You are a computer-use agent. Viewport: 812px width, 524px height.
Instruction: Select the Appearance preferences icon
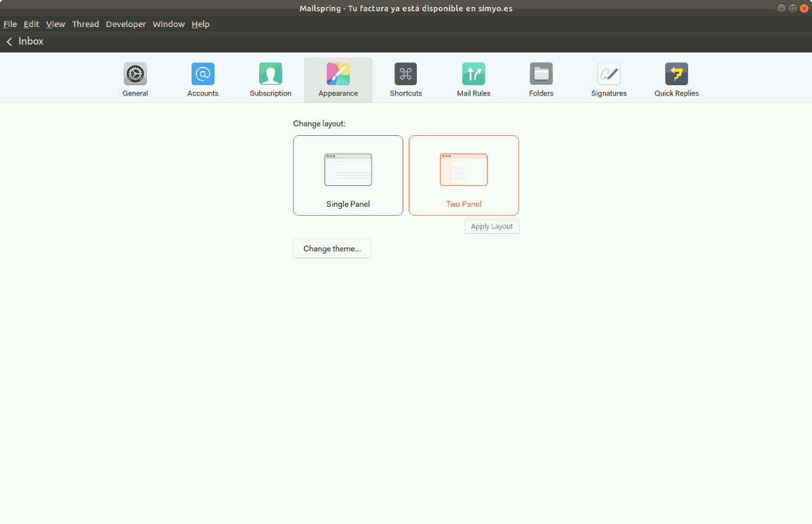[x=338, y=74]
